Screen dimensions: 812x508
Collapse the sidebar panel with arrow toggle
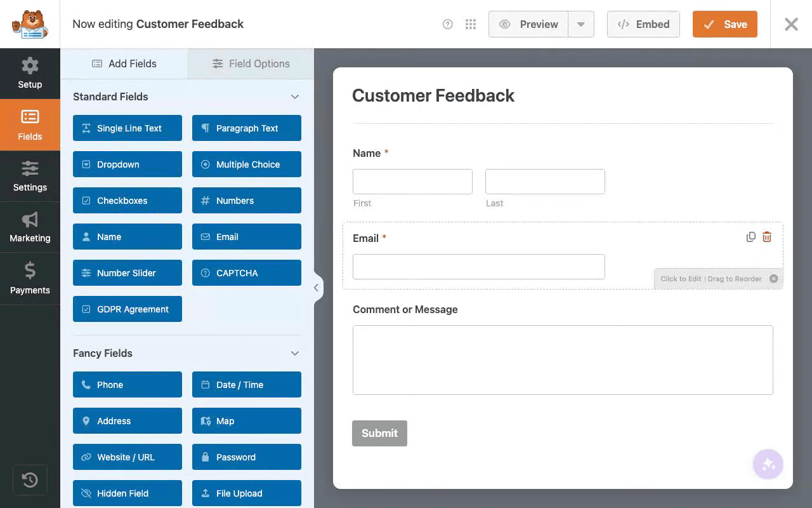coord(317,288)
